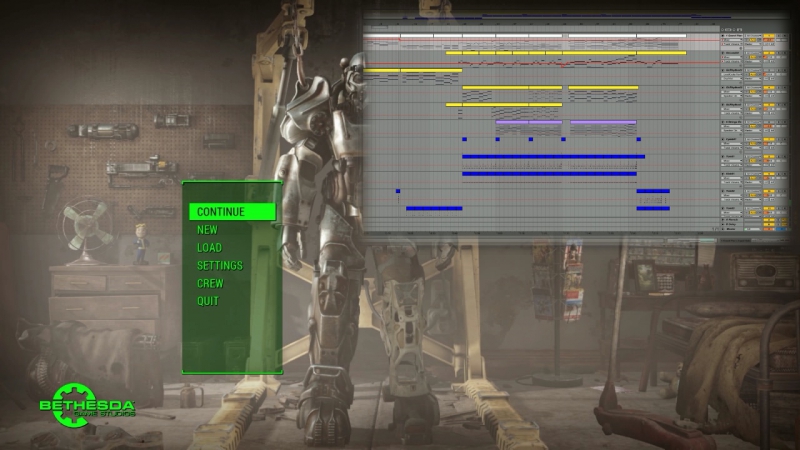This screenshot has height=450, width=800.
Task: Unfold the track containing the purple clips
Action: [723, 122]
